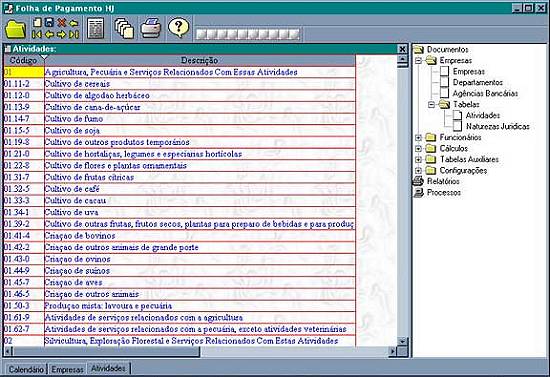Click the printer toolbar icon

click(x=151, y=28)
